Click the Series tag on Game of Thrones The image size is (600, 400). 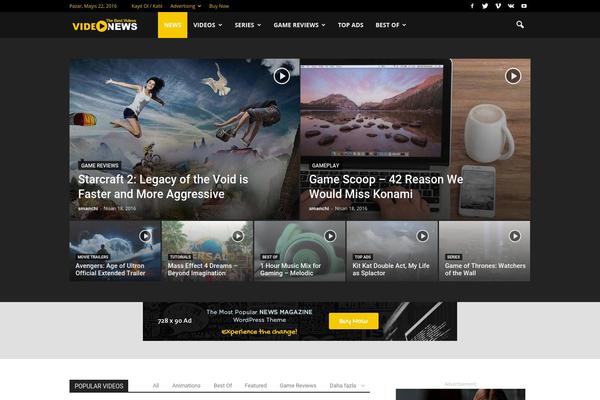tap(453, 257)
